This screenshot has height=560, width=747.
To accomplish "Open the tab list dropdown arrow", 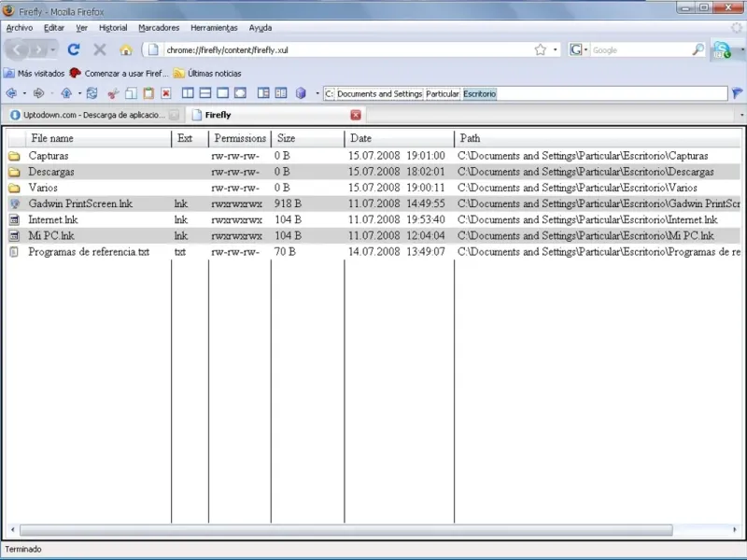I will (741, 115).
